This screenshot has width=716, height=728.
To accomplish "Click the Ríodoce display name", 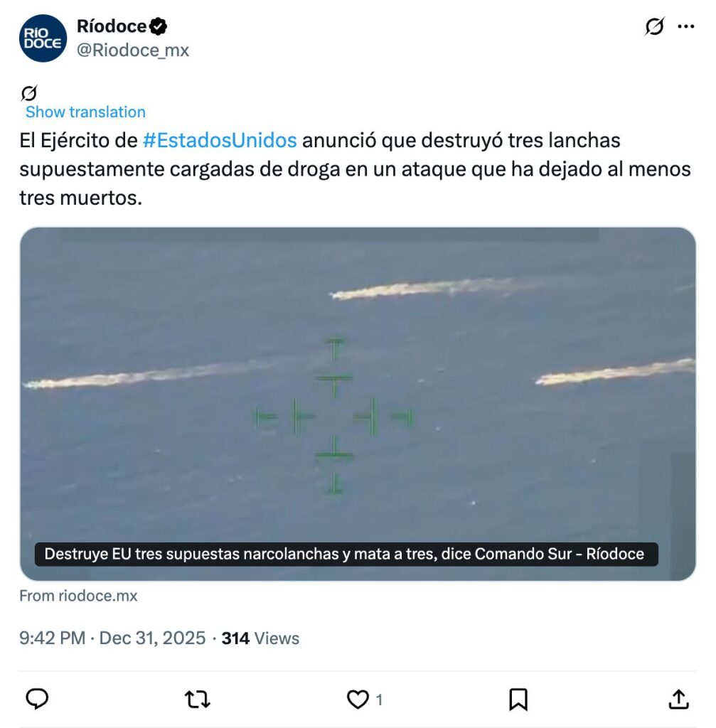I will tap(112, 26).
